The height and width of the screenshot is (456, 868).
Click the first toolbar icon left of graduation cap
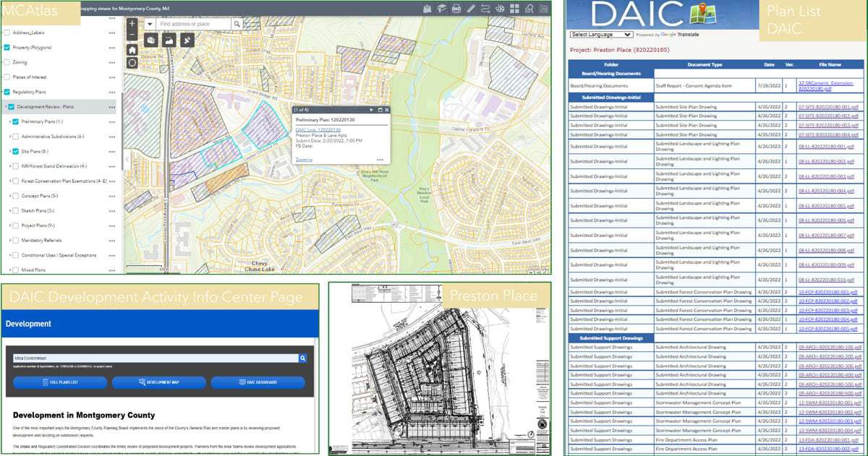pyautogui.click(x=427, y=8)
